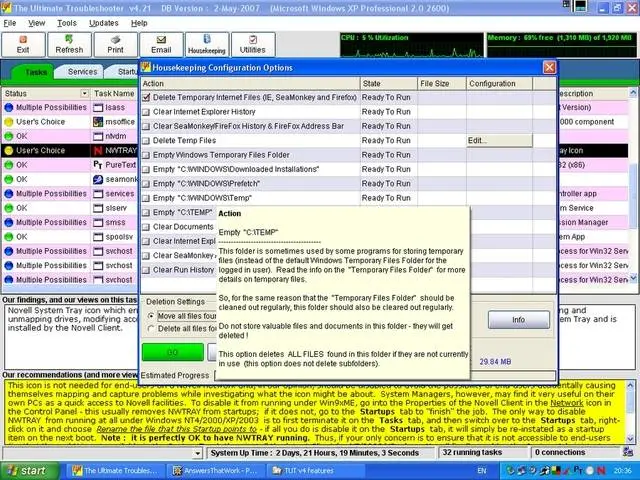Viewport: 640px width, 480px height.
Task: Select Move all files found radio option
Action: (151, 316)
